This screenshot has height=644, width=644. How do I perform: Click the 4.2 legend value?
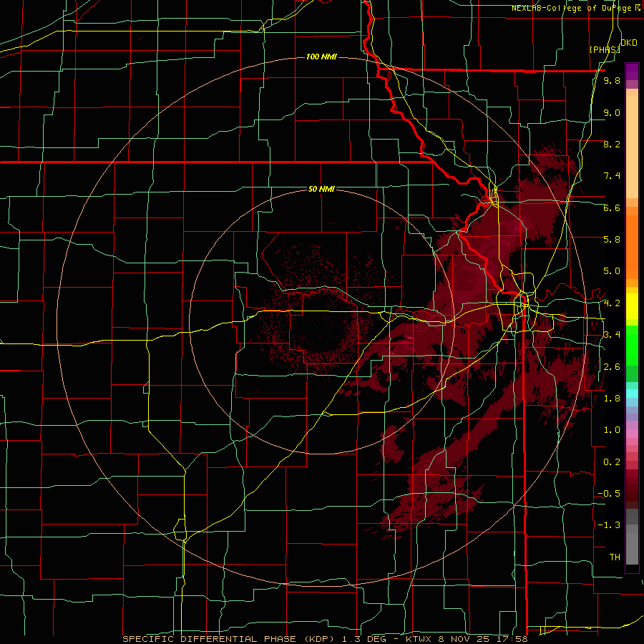pyautogui.click(x=612, y=303)
